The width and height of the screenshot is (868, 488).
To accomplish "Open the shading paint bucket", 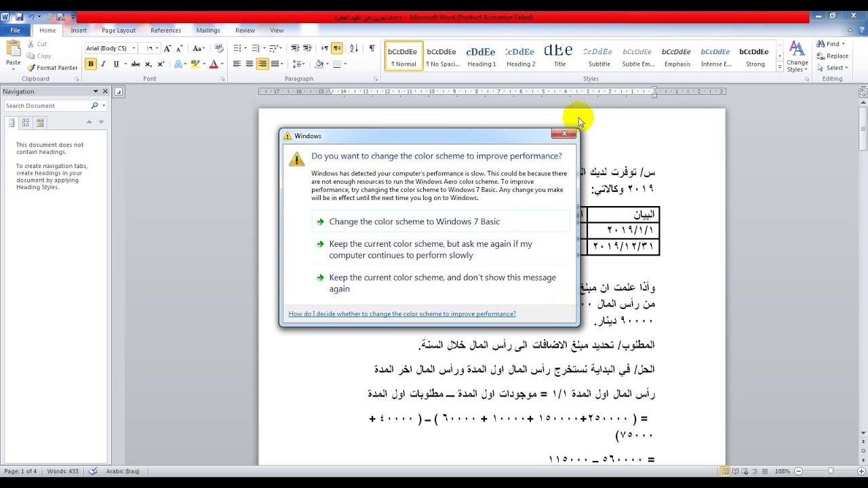I will coord(319,64).
